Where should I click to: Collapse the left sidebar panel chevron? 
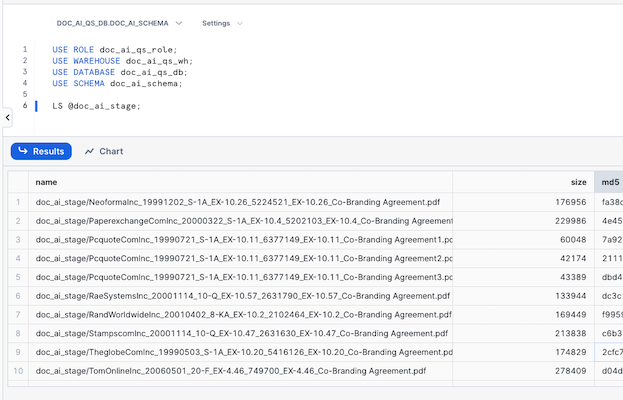pyautogui.click(x=6, y=118)
